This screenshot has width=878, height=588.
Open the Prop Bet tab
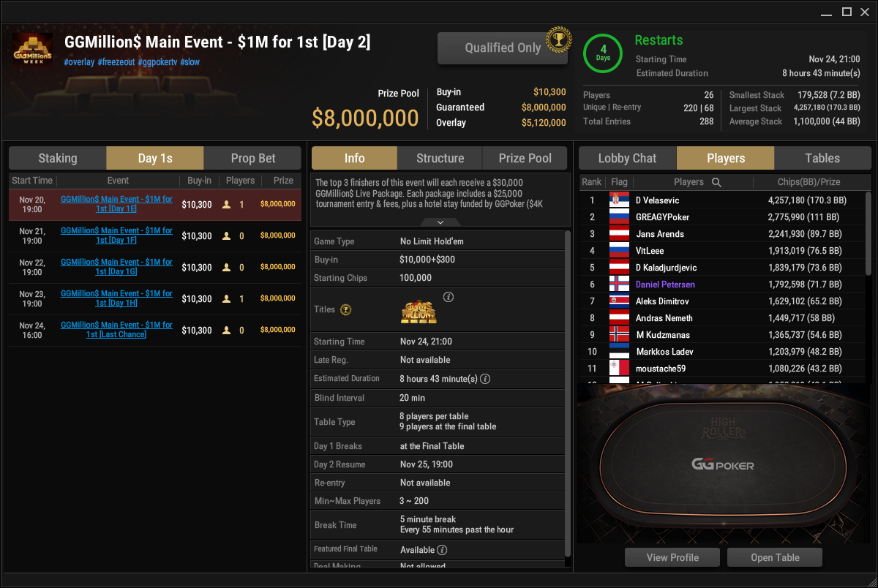click(253, 158)
